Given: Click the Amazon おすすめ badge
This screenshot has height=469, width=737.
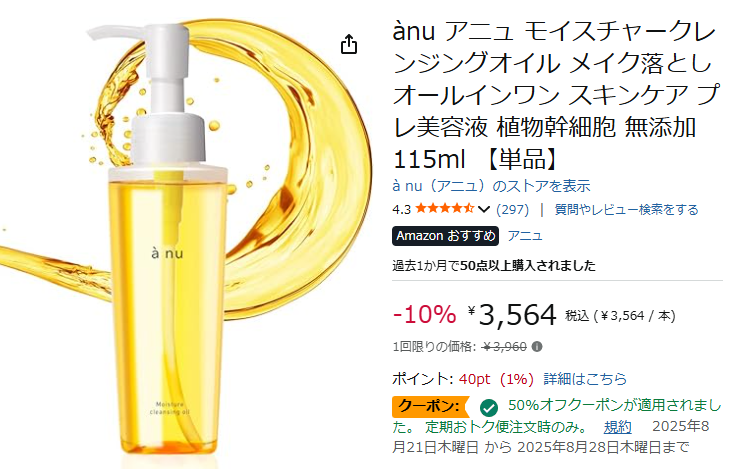Looking at the screenshot, I should [x=446, y=236].
